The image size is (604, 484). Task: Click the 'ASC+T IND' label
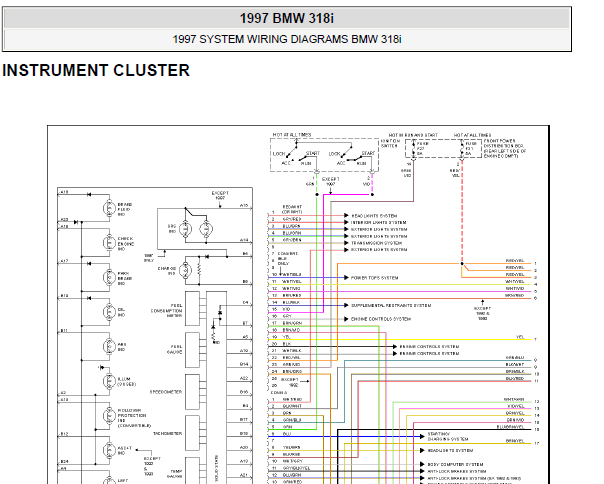point(125,451)
